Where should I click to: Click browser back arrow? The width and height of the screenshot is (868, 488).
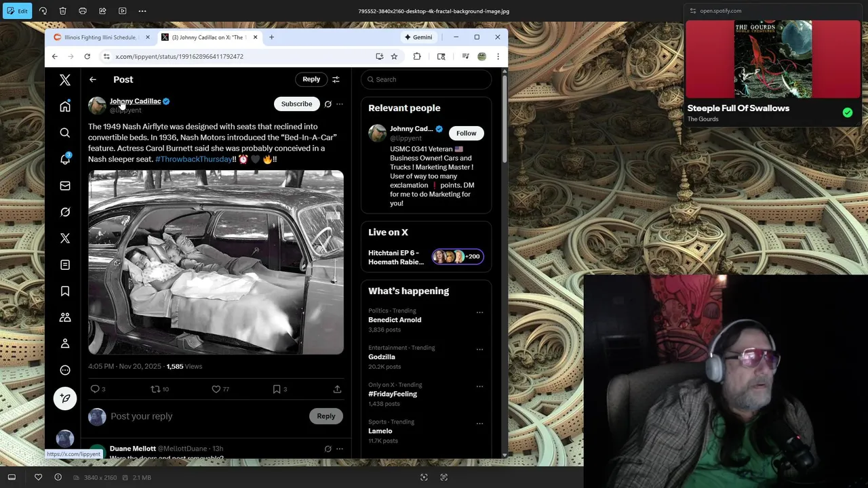pyautogui.click(x=55, y=56)
